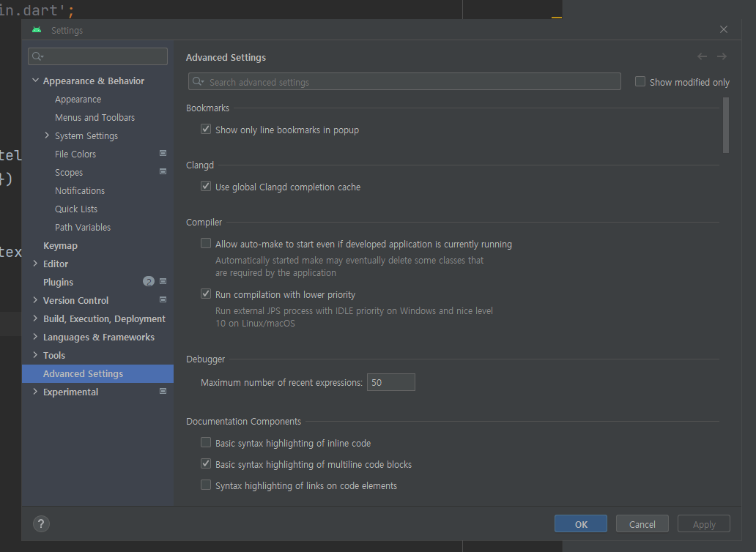Viewport: 756px width, 552px height.
Task: Enable syntax highlighting of links on code elements
Action: click(206, 485)
